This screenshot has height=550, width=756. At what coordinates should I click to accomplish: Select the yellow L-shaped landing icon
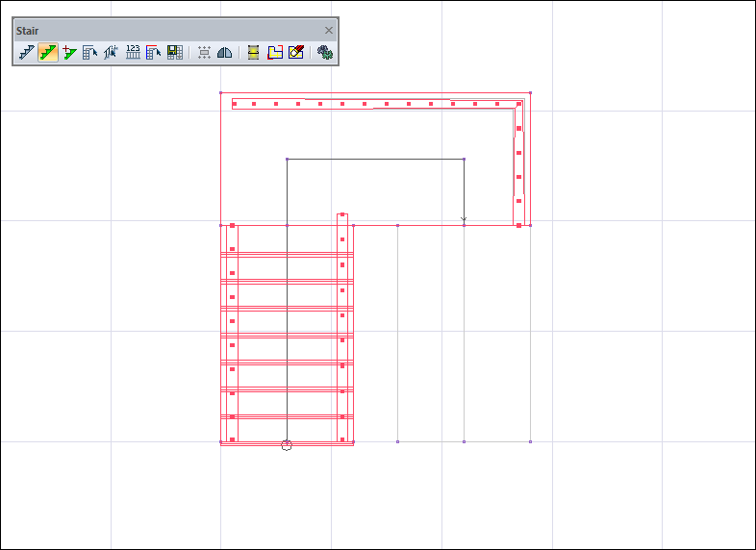[x=275, y=53]
